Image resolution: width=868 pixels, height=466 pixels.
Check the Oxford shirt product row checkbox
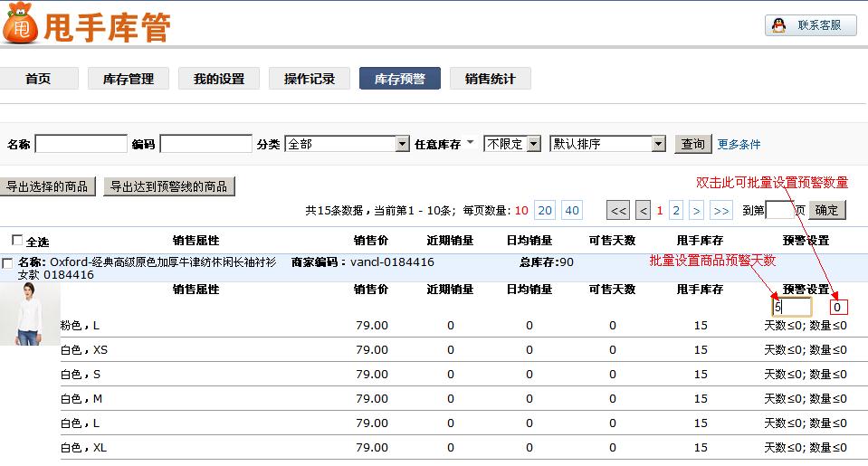(7, 263)
